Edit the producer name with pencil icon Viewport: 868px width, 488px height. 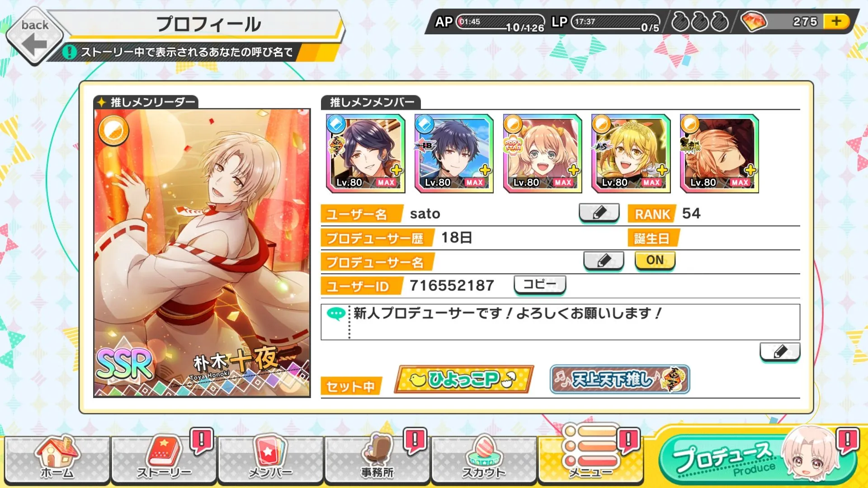[604, 261]
